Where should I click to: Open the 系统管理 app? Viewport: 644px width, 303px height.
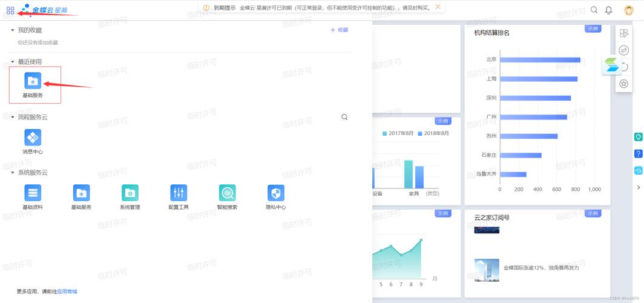(x=130, y=198)
